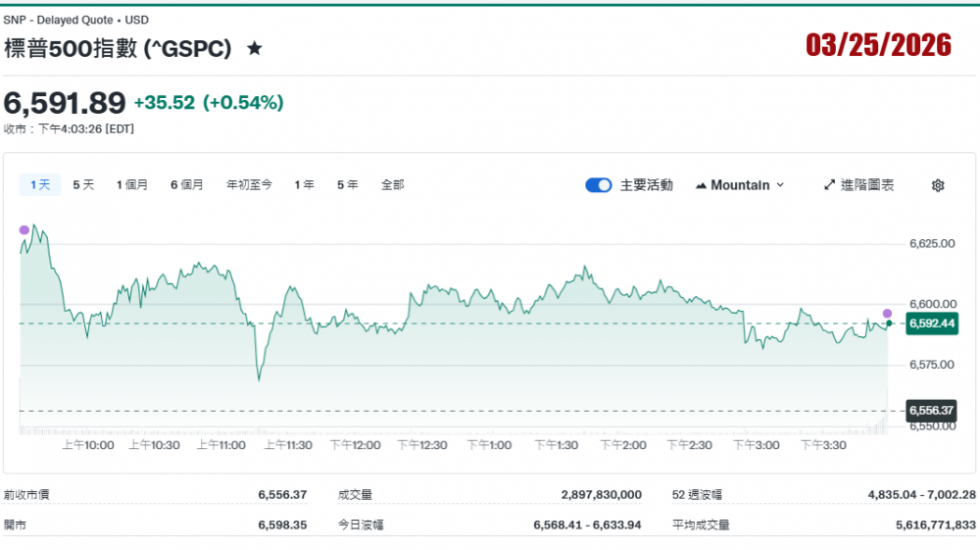Click the dark 6,556.37 previous close label
Viewport: 980px width, 550px height.
[931, 411]
